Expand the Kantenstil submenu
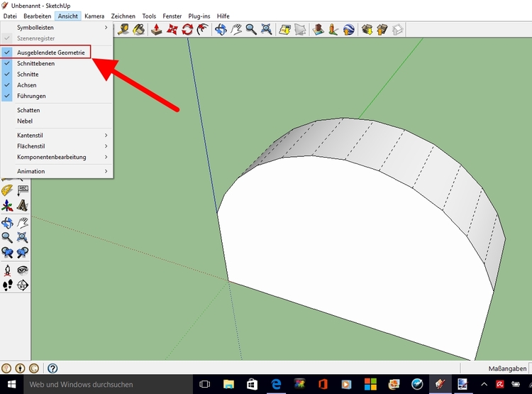 56,136
